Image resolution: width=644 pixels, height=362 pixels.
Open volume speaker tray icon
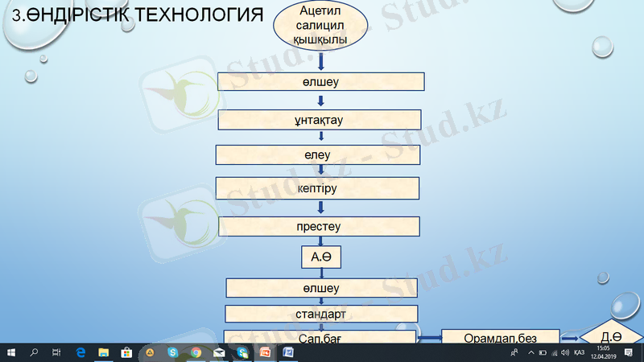[x=565, y=352]
